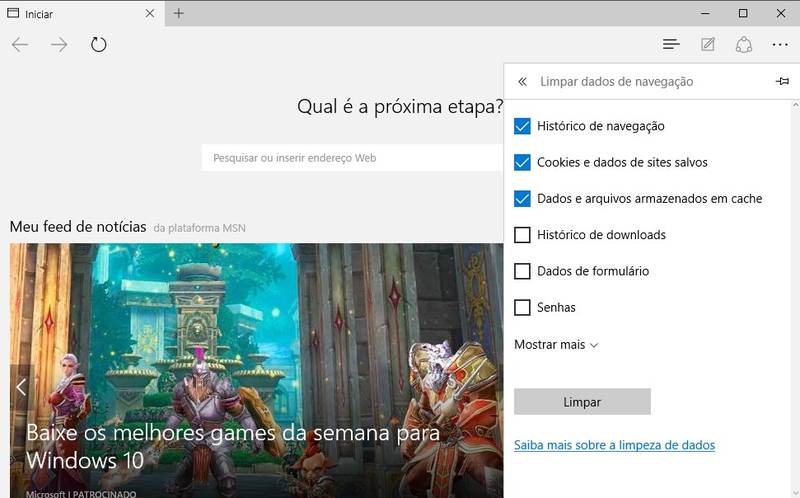Check the Senhas box
Viewport: 800px width, 498px height.
[522, 307]
